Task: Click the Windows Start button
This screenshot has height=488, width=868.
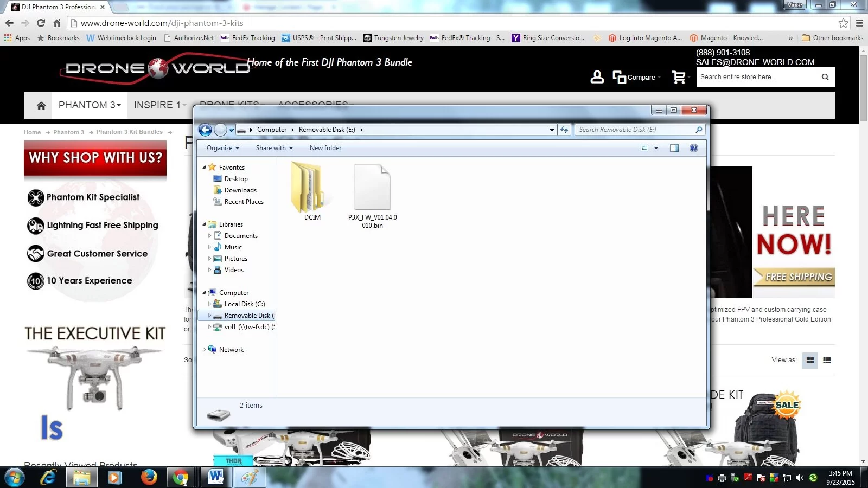Action: (15, 478)
